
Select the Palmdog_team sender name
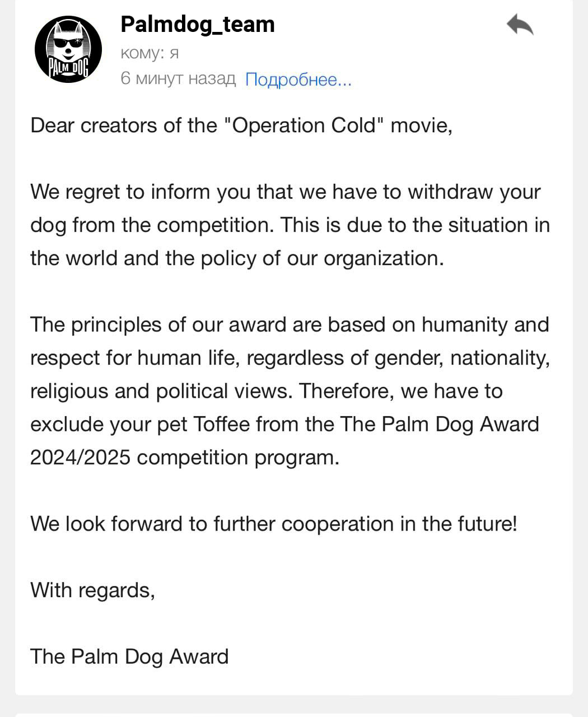click(198, 24)
